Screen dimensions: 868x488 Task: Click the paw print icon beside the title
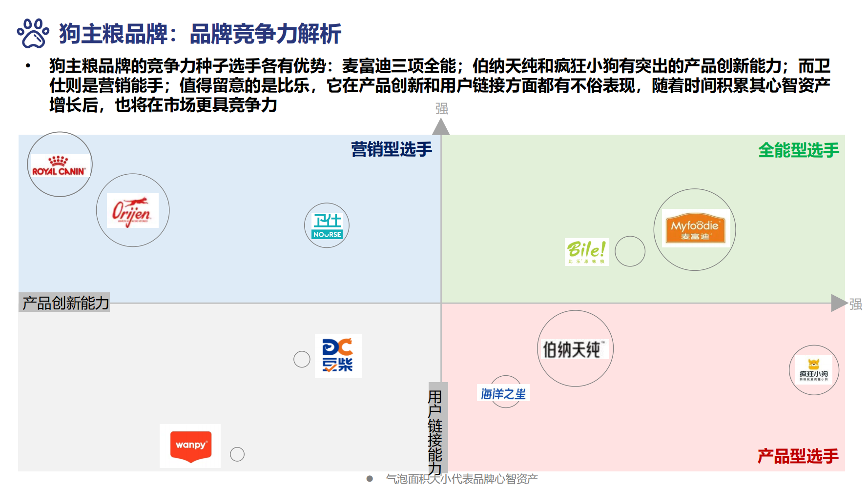coord(33,33)
